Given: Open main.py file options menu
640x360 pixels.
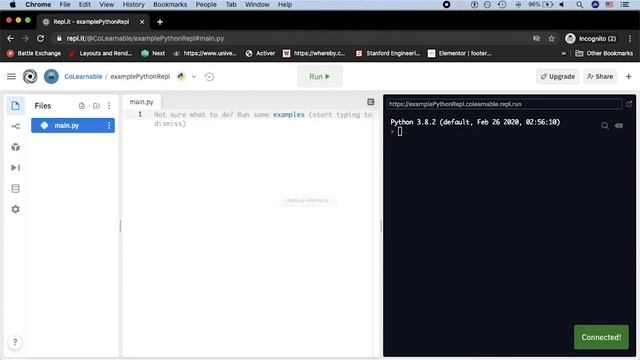Looking at the screenshot, I should pyautogui.click(x=109, y=125).
